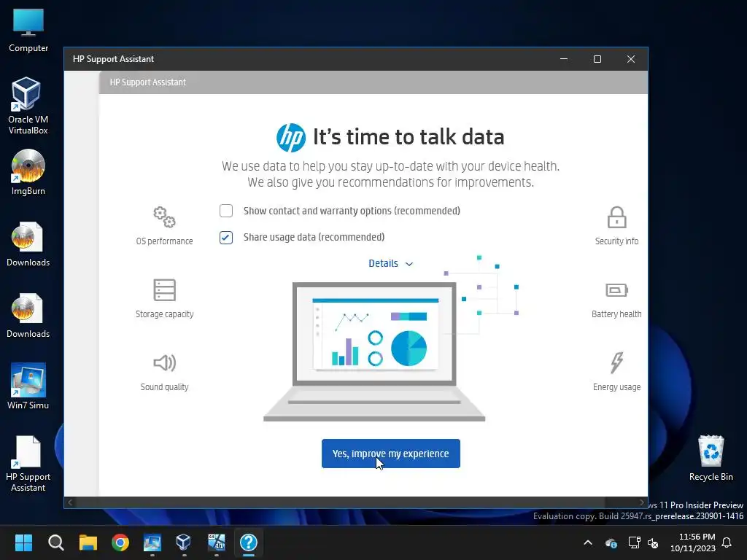
Task: Click the Battery health battery icon
Action: 616,290
